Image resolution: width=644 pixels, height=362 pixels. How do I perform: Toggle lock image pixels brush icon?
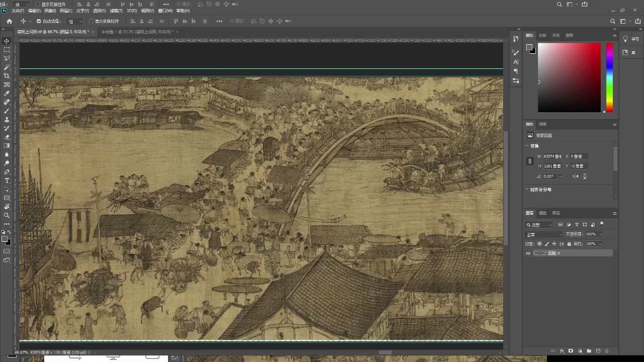tap(547, 244)
